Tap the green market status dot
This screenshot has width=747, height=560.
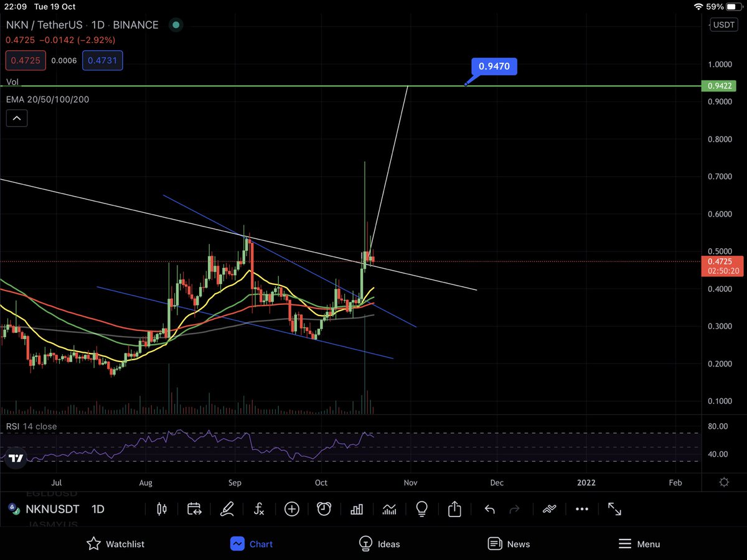click(x=176, y=25)
